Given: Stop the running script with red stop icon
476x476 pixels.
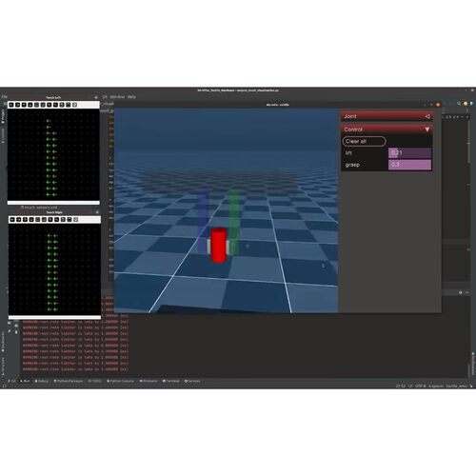Looking at the screenshot, I should (x=438, y=104).
